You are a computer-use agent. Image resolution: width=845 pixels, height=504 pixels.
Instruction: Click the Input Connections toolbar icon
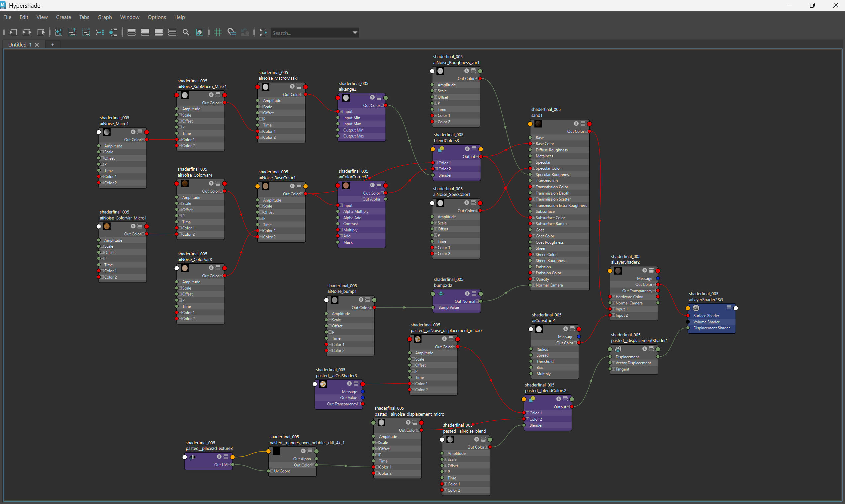(13, 32)
